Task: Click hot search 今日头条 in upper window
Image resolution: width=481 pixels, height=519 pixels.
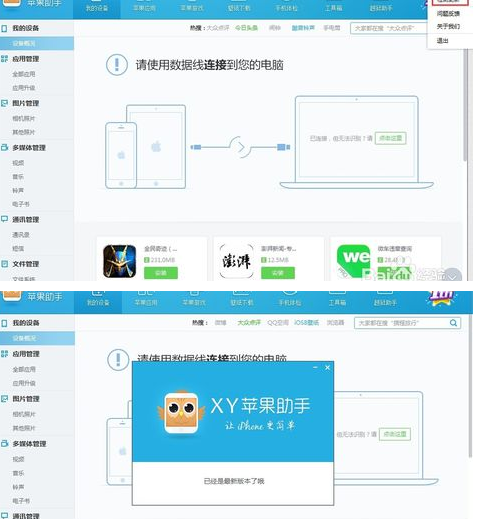Action: click(246, 28)
